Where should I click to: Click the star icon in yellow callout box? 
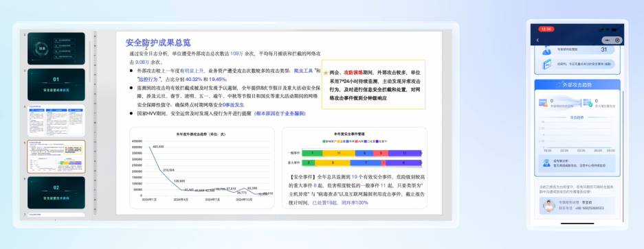pos(326,73)
